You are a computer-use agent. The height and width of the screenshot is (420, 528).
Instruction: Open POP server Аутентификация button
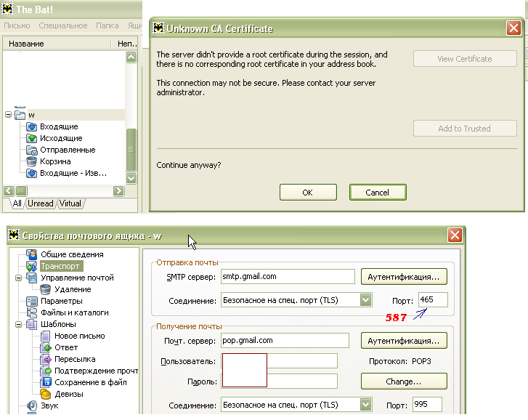point(404,341)
